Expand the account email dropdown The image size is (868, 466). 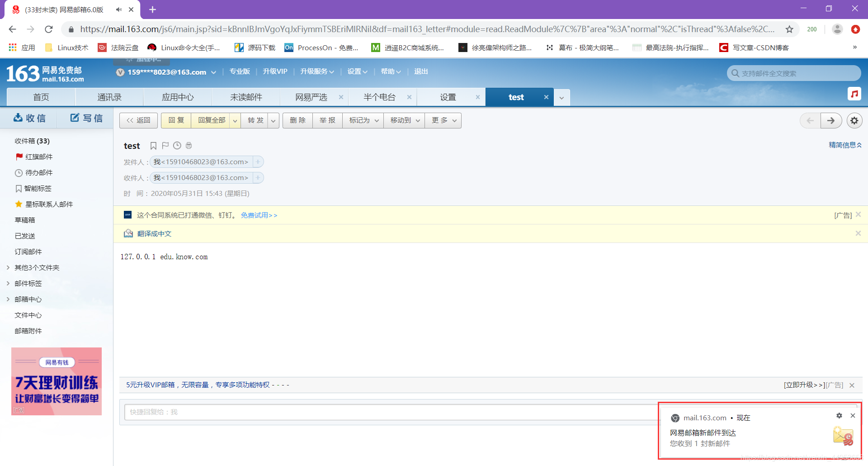(214, 72)
